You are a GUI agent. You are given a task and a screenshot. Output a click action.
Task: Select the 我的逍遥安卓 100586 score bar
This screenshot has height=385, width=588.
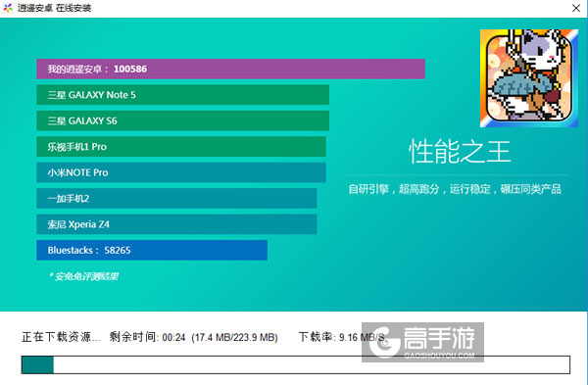[x=230, y=69]
